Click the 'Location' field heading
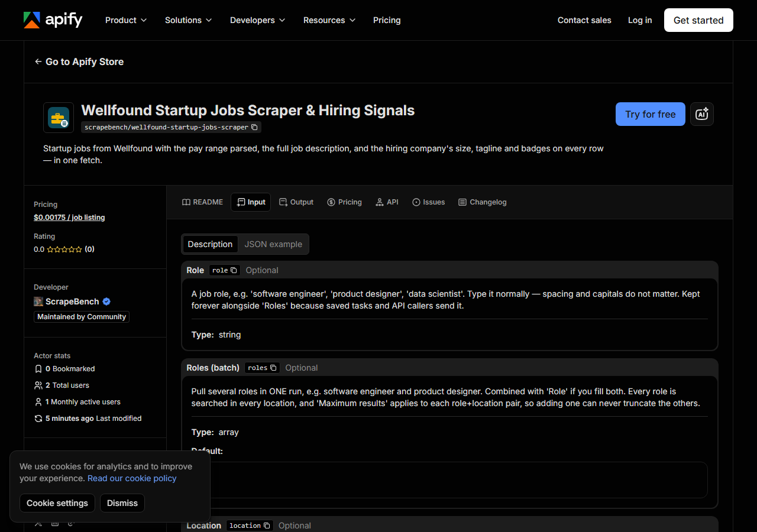 tap(204, 525)
